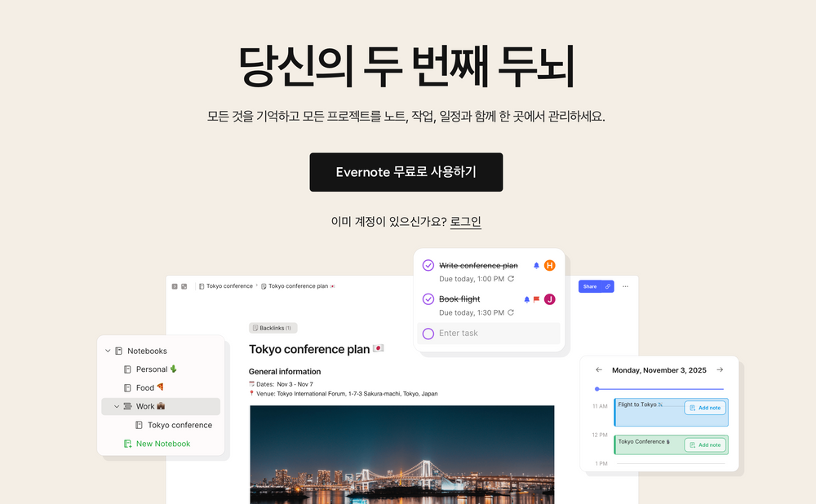Click the orange H assignee avatar
The image size is (816, 504).
click(549, 266)
